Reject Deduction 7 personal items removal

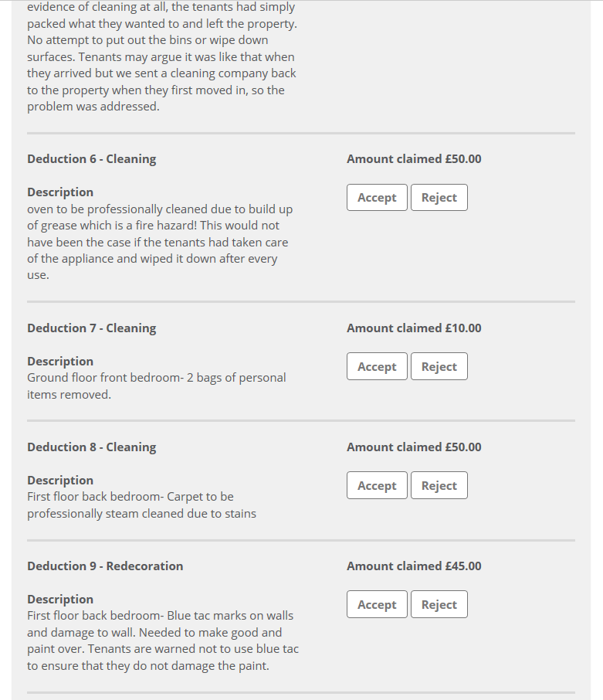click(x=439, y=367)
